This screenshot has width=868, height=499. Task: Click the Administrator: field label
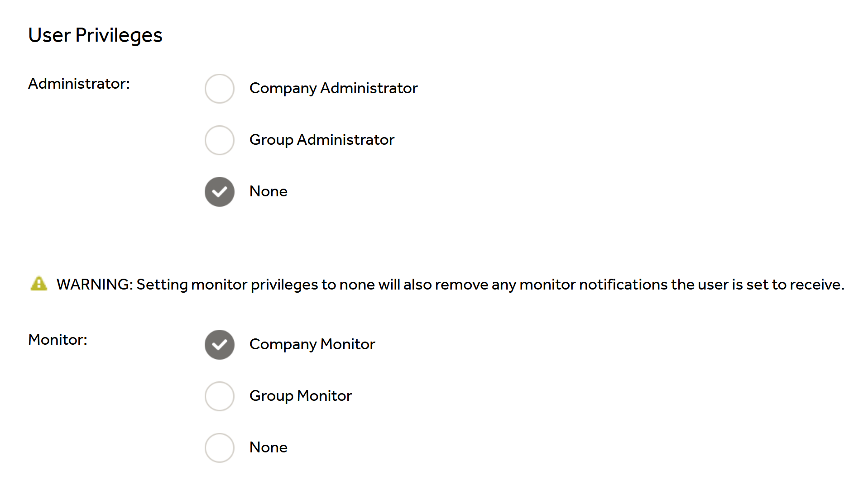click(x=79, y=84)
